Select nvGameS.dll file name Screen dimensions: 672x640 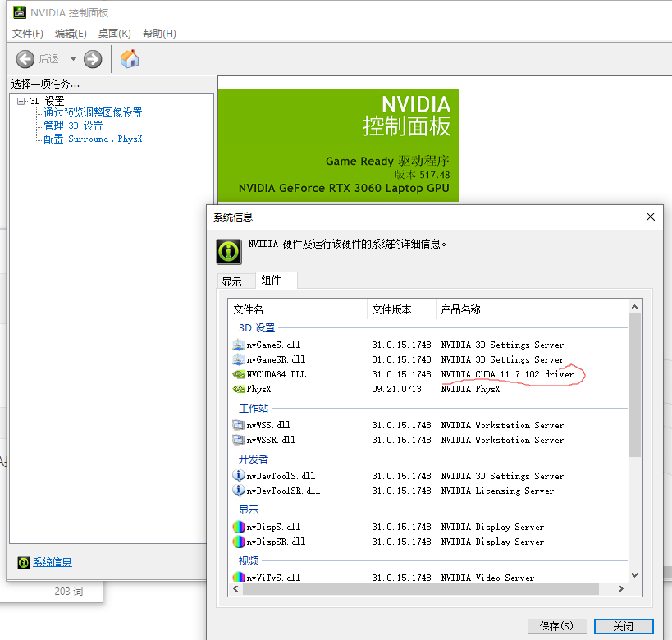(x=273, y=345)
